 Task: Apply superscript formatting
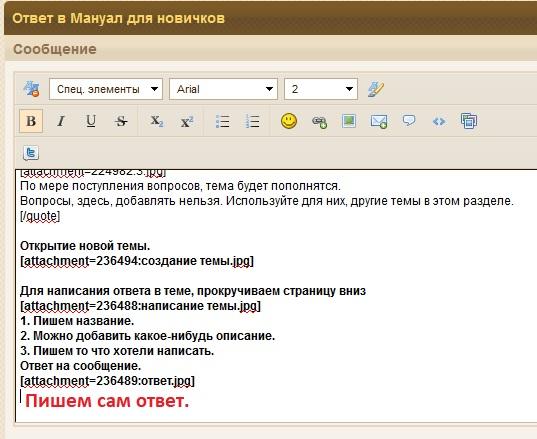187,121
